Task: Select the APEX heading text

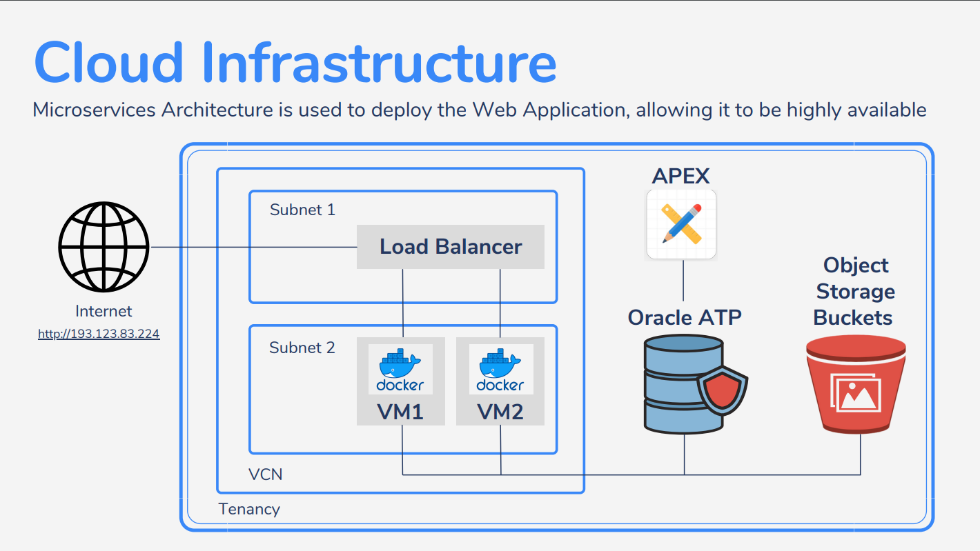Action: click(x=680, y=176)
